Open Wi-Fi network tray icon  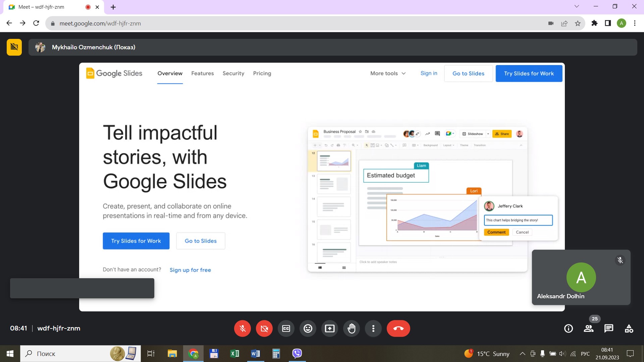click(573, 354)
